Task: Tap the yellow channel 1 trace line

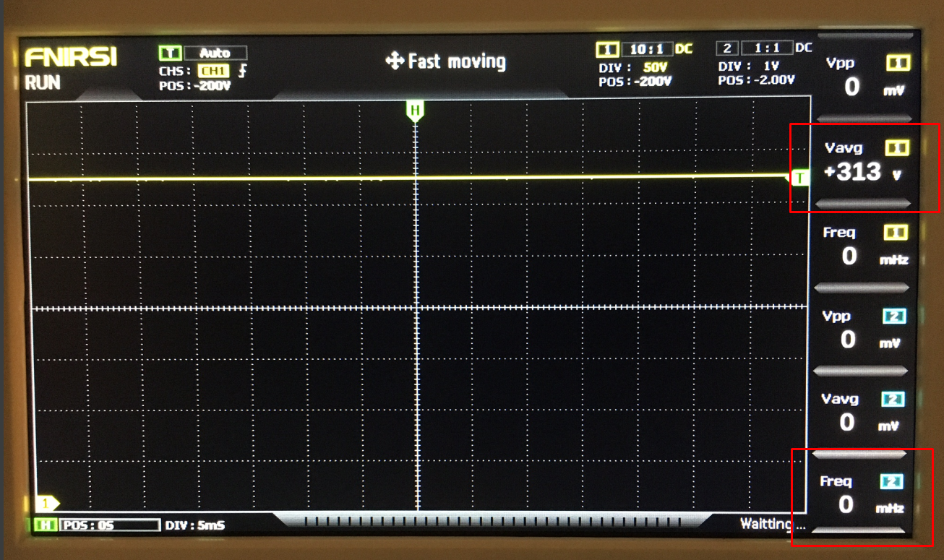Action: [408, 178]
